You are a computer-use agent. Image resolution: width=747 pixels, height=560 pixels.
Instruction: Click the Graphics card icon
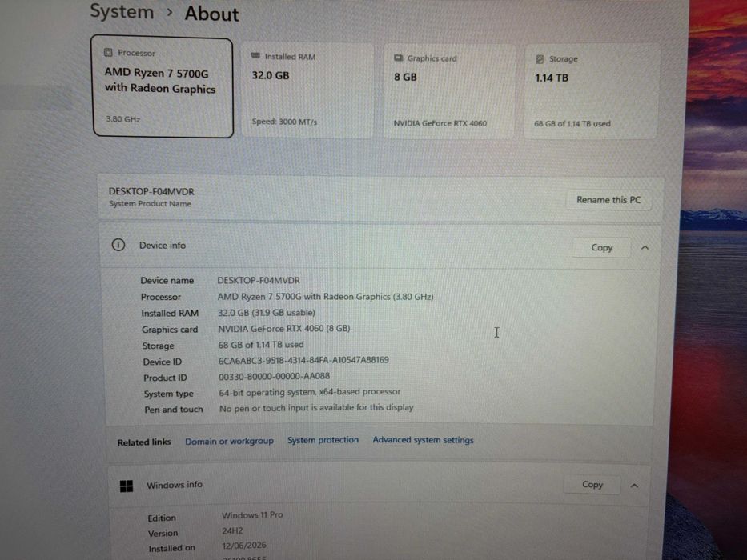(398, 58)
